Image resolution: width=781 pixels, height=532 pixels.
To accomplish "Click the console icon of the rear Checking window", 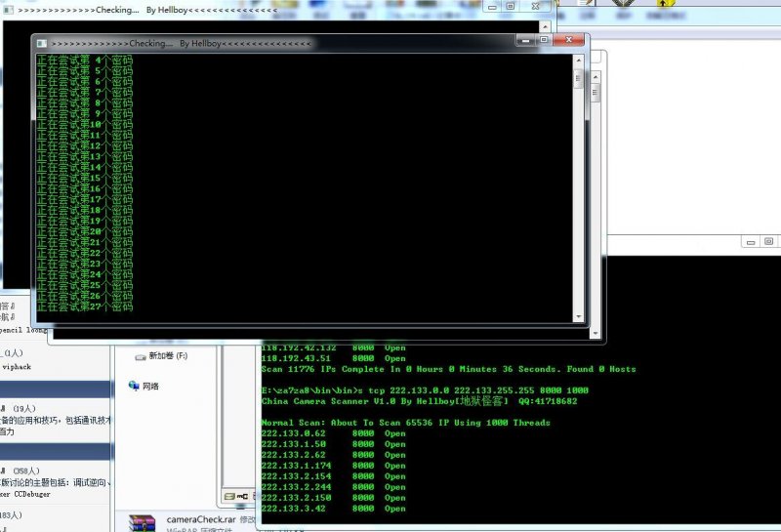I will (x=9, y=10).
